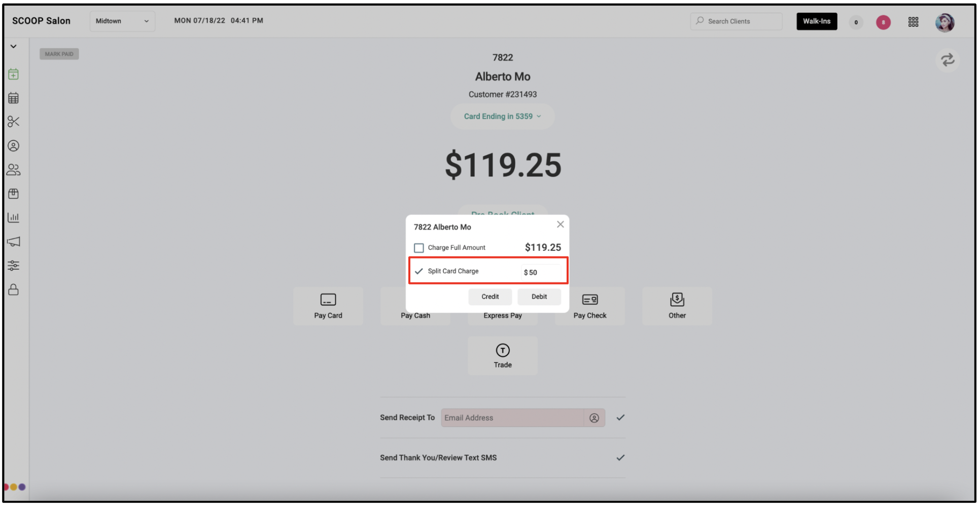Open the apps grid icon in header
This screenshot has width=980, height=507.
coord(913,22)
